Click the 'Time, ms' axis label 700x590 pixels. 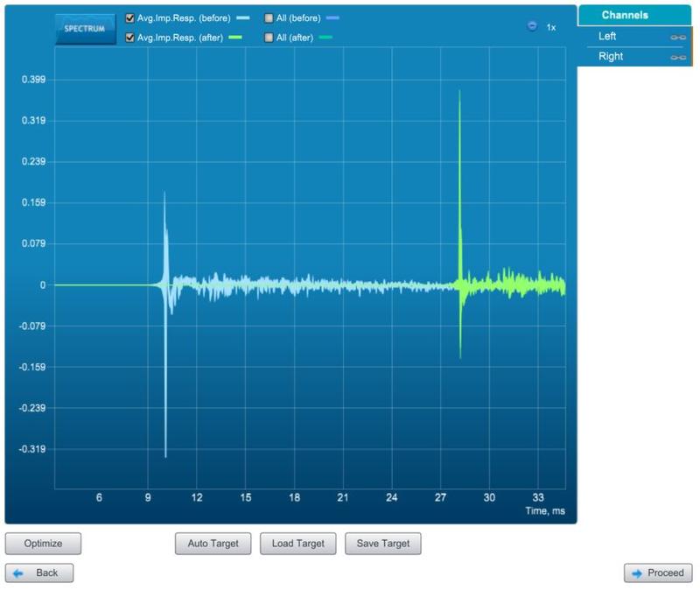545,511
